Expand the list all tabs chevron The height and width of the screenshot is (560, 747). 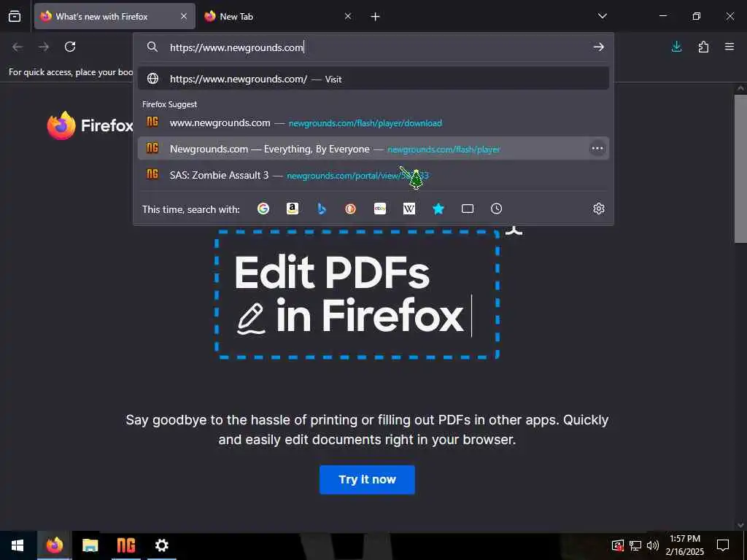[x=602, y=16]
